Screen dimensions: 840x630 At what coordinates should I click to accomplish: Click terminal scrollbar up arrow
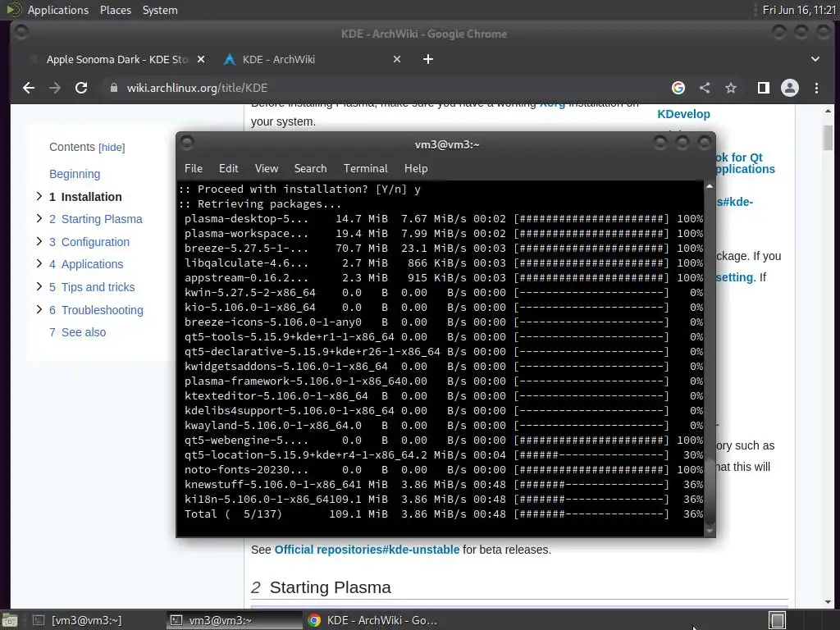coord(710,186)
